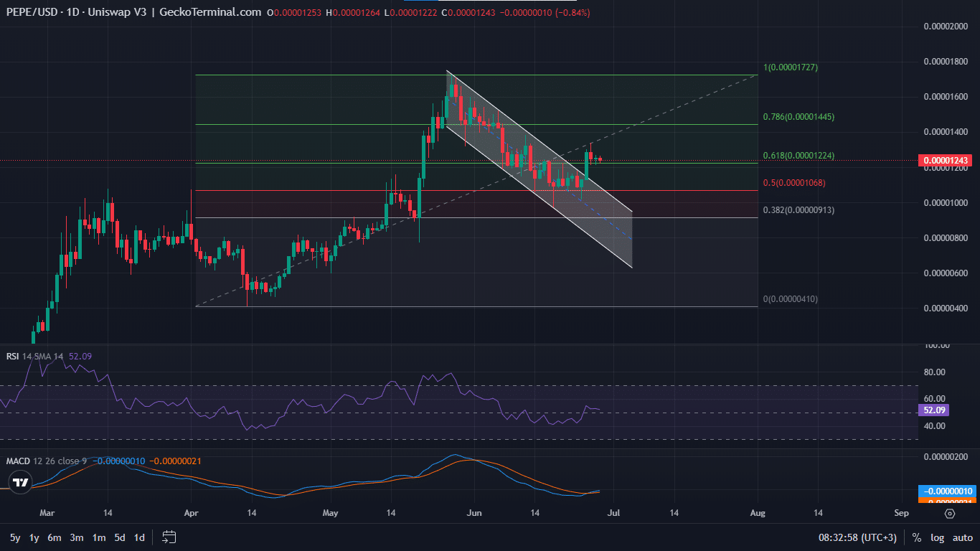Click the Sep date on time axis
Screen dimensions: 980x551
tap(902, 514)
